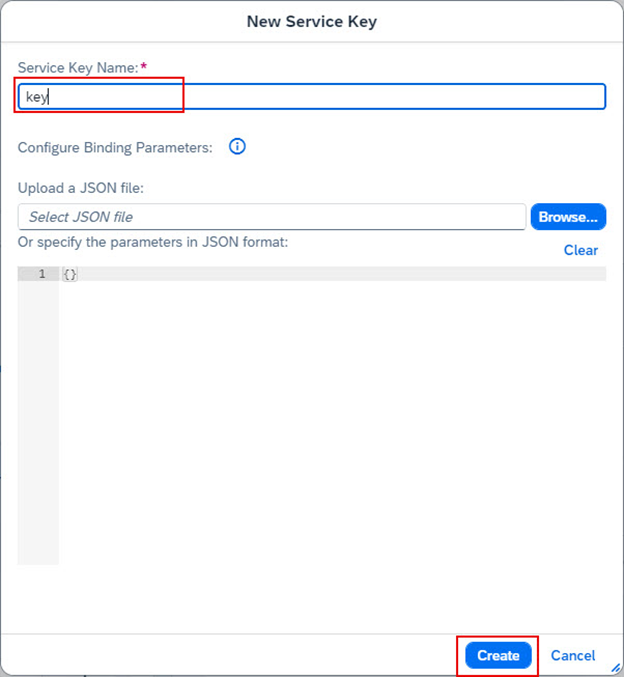The image size is (624, 677).
Task: Click the 'Or specify the parameters' text
Action: [153, 241]
